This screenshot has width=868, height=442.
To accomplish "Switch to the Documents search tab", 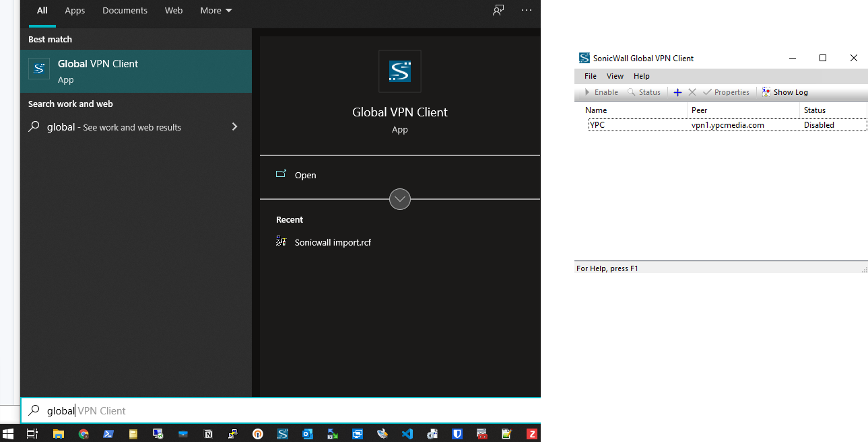I will point(125,11).
